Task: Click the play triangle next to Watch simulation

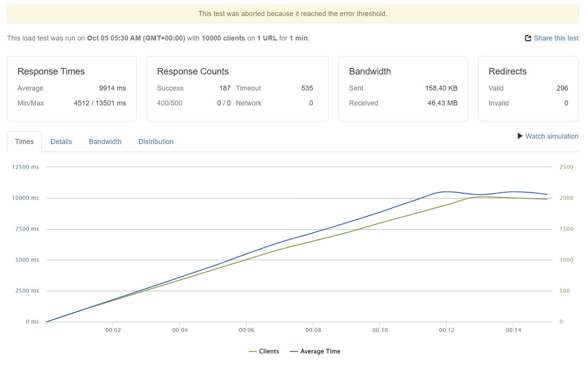Action: tap(520, 136)
